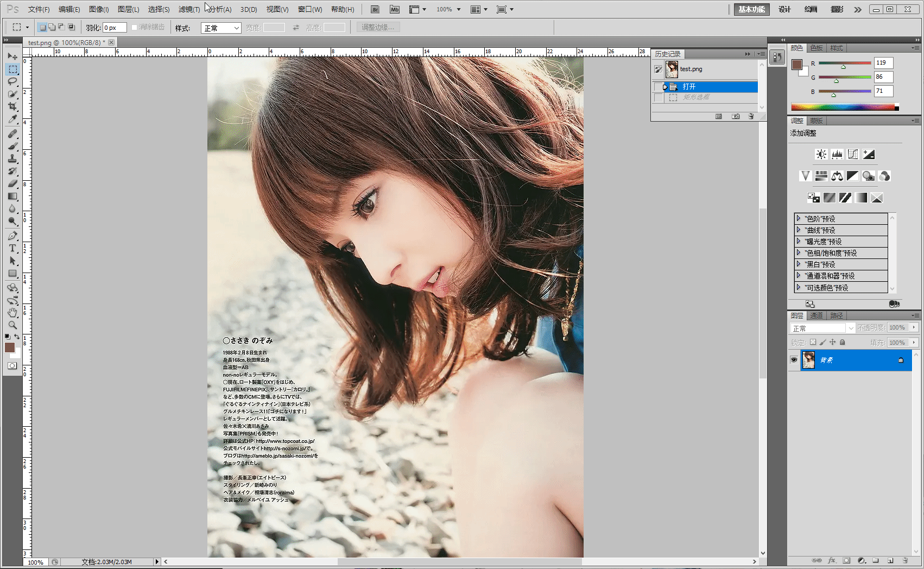924x569 pixels.
Task: Toggle the lock transparent pixels icon
Action: pos(813,342)
